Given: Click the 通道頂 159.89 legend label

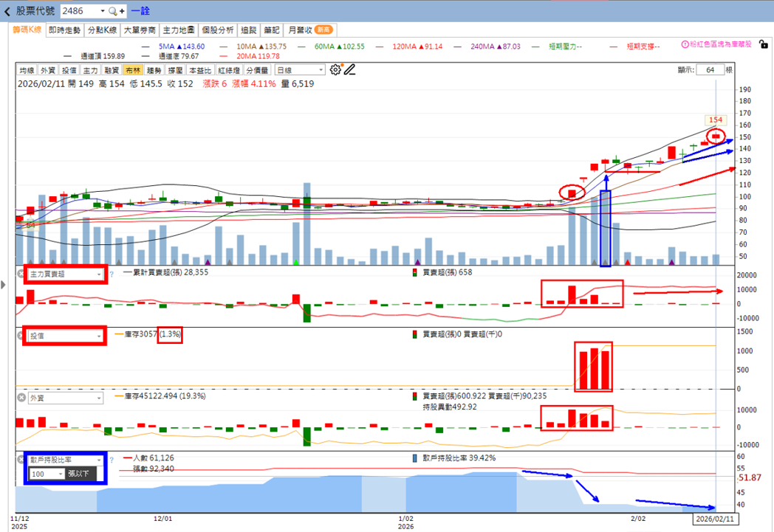Looking at the screenshot, I should 103,56.
